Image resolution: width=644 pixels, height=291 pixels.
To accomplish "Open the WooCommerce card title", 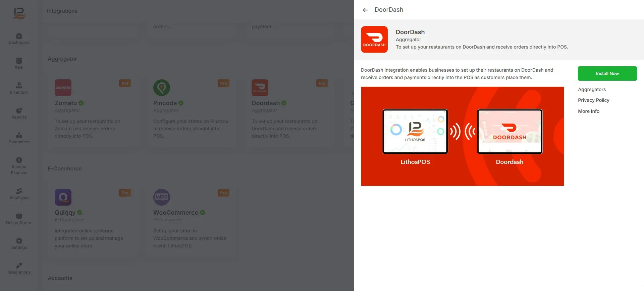I will (x=176, y=213).
